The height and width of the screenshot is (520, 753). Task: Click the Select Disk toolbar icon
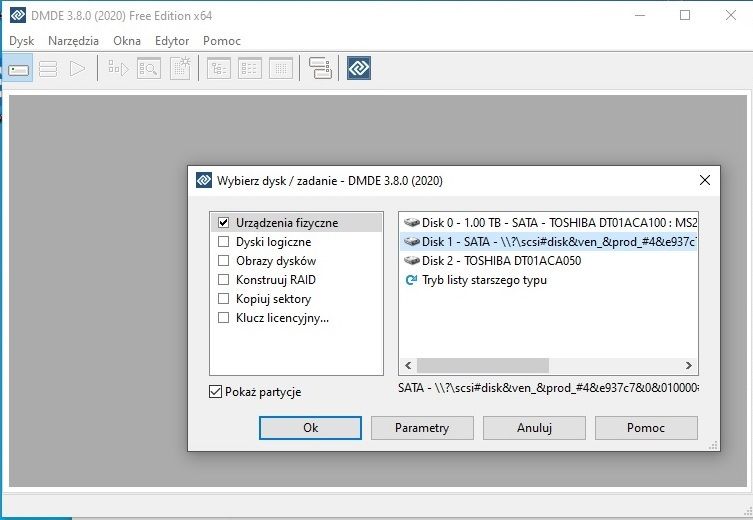pyautogui.click(x=18, y=69)
